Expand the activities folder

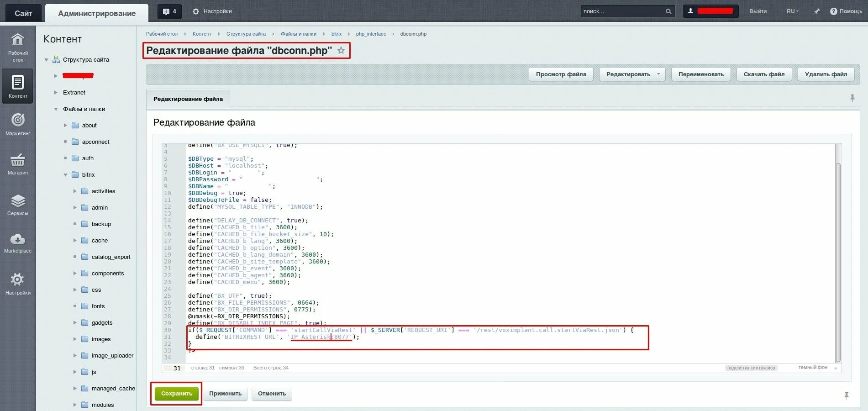pyautogui.click(x=75, y=191)
